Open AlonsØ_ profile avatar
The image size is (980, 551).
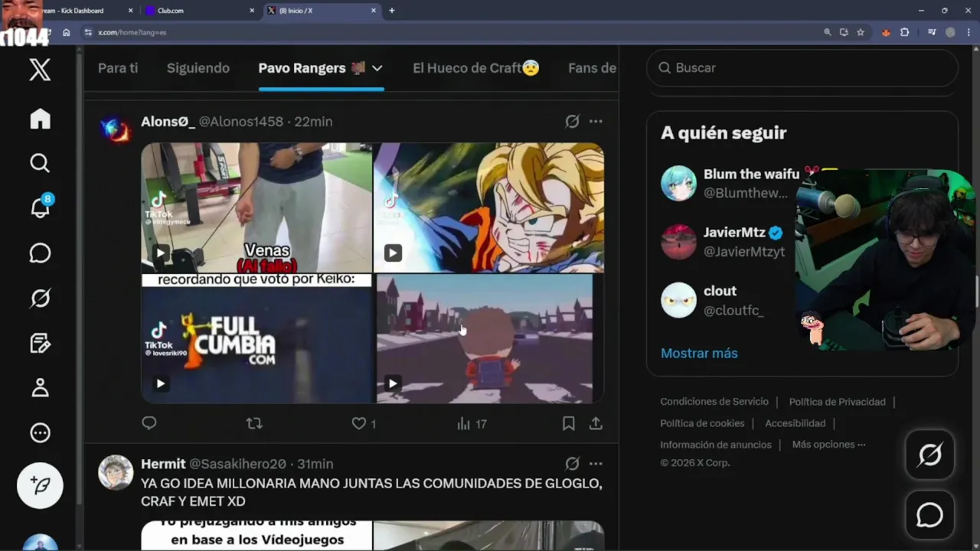(116, 130)
